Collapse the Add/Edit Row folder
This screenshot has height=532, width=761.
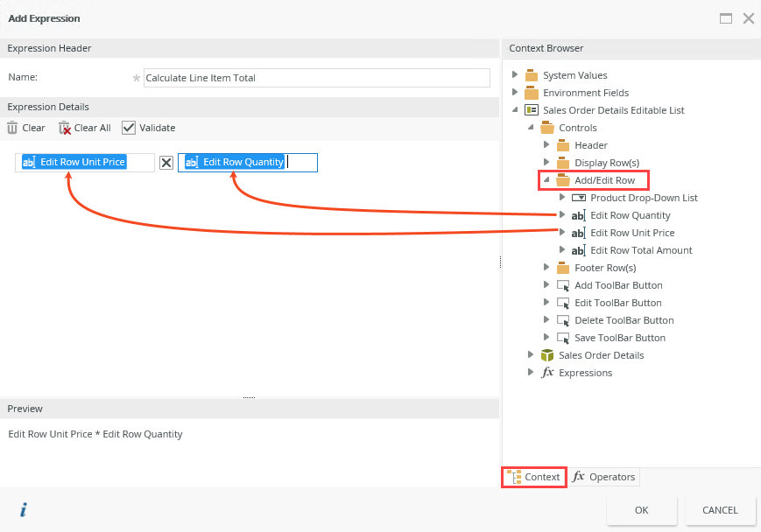(x=546, y=180)
